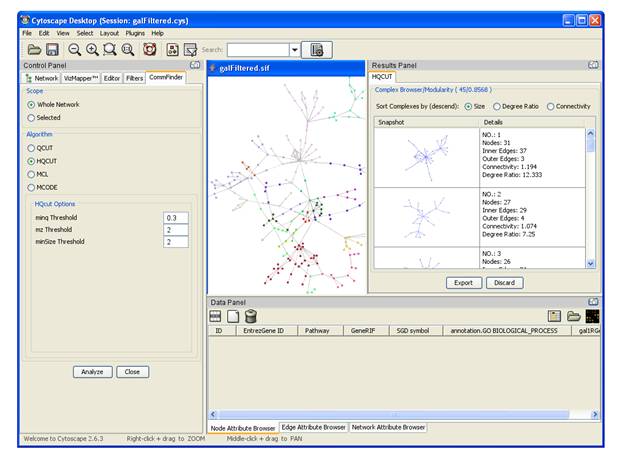
Task: Click Data Panel horizontal scrollbar left arrow
Action: tap(213, 415)
